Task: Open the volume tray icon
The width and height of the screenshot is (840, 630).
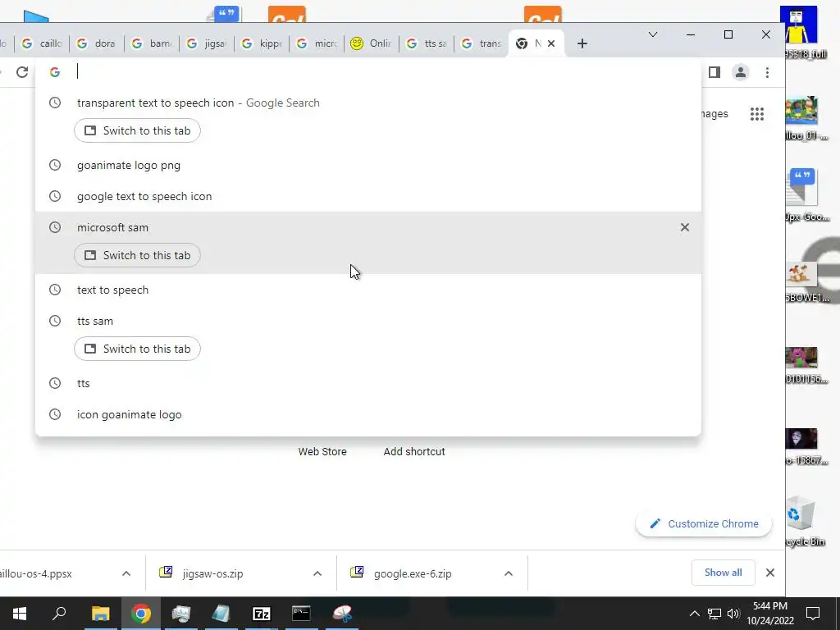Action: (733, 614)
